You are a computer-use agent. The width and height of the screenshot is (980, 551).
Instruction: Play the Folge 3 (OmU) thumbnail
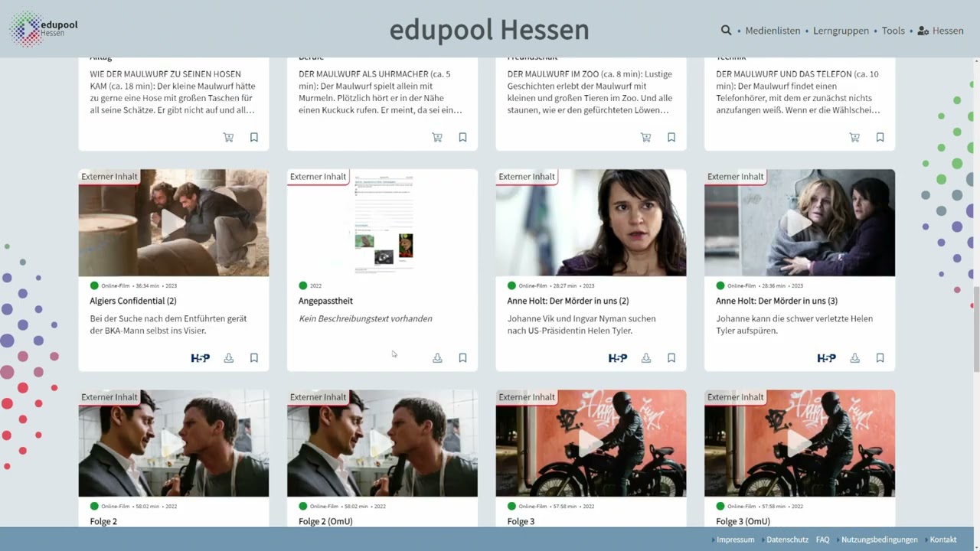799,443
